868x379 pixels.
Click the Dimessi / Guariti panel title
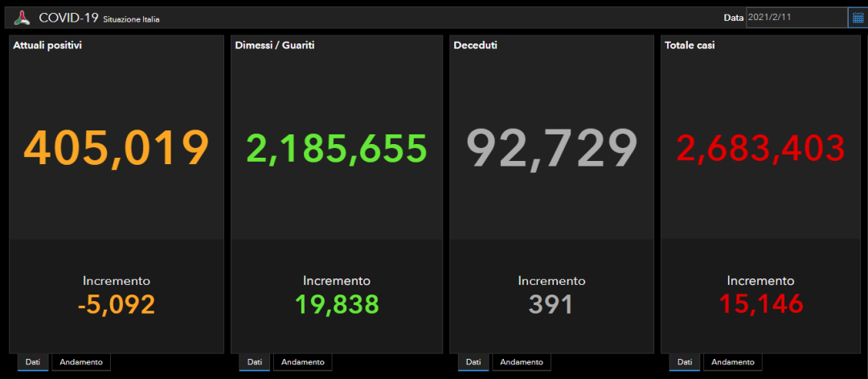pos(275,45)
